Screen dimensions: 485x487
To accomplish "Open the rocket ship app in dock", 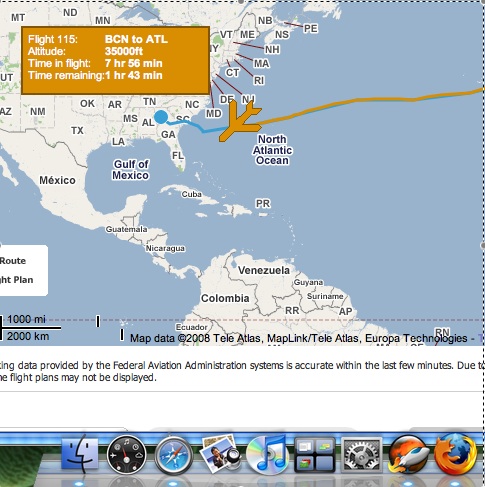I will click(x=409, y=455).
